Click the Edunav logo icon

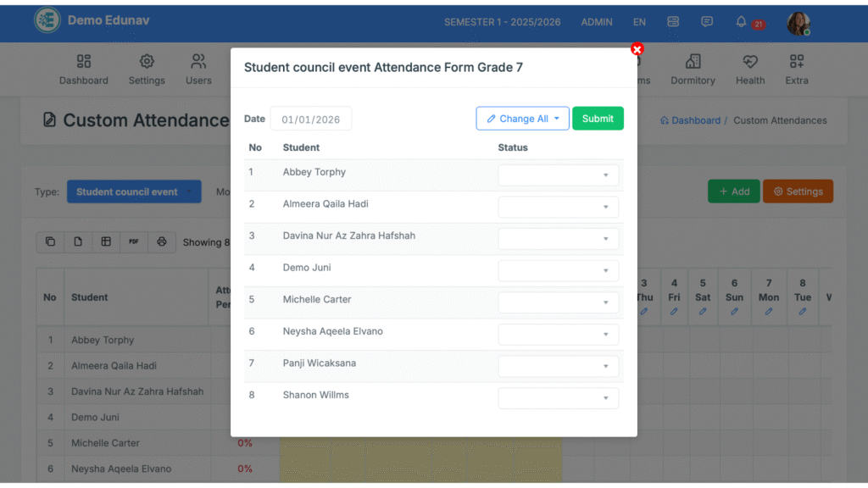tap(47, 20)
